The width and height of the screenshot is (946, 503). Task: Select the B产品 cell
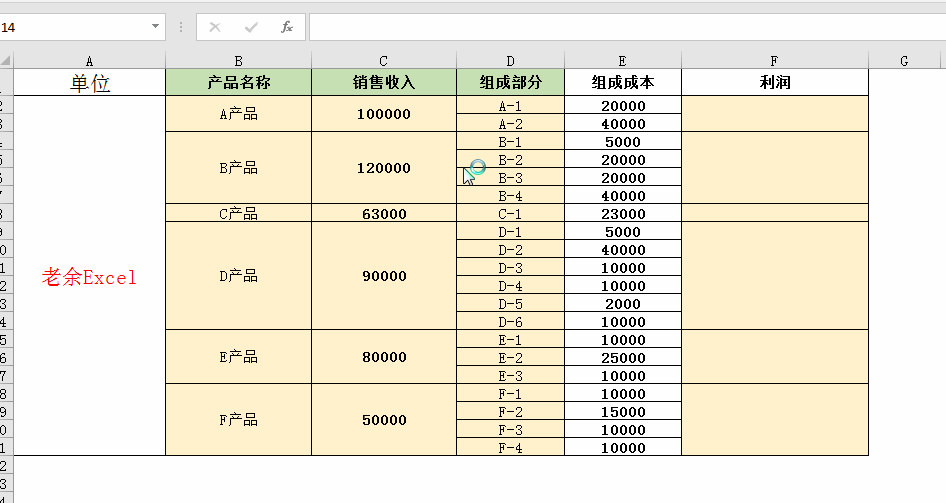tap(238, 168)
